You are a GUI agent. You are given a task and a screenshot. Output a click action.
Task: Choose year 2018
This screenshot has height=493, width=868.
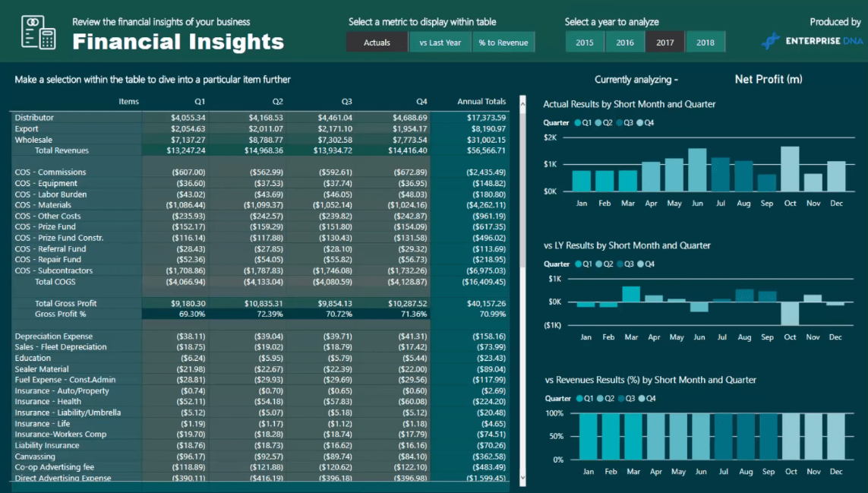pyautogui.click(x=705, y=42)
